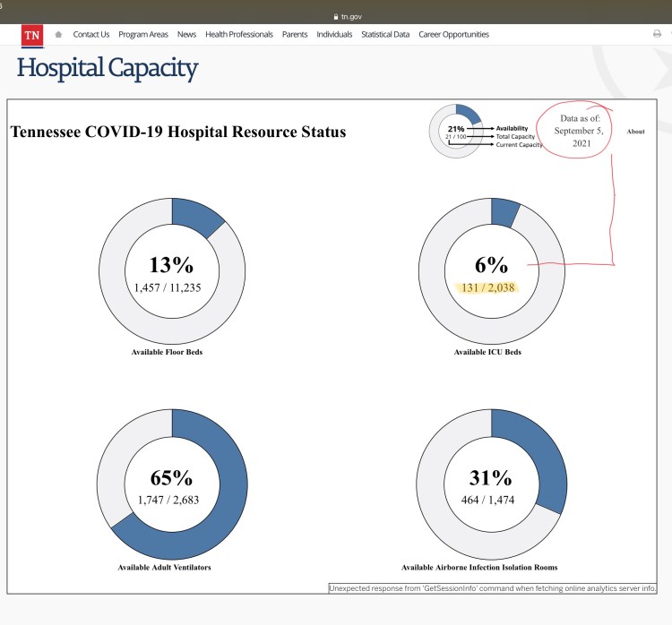Select the Airborne Infection Isolation Rooms chart
The width and height of the screenshot is (672, 625).
491,484
